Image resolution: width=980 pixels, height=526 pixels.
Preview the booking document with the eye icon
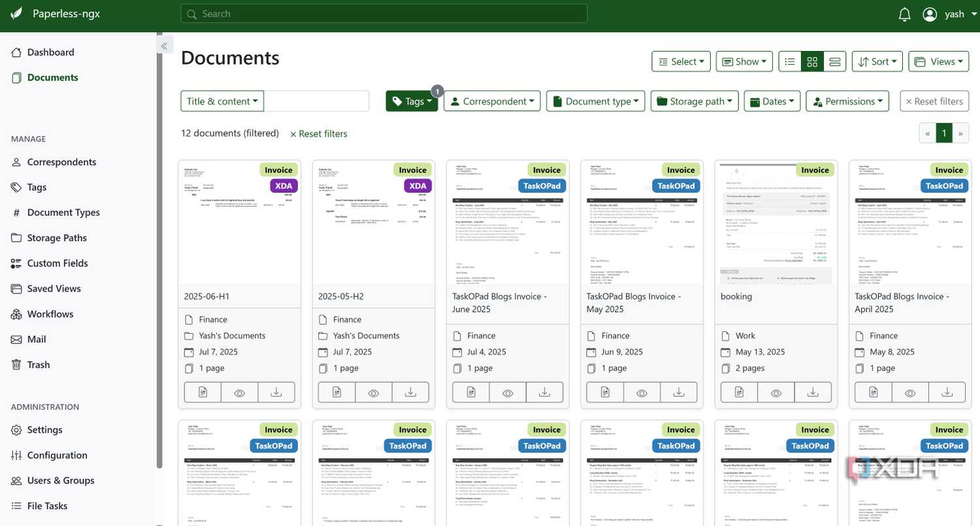776,392
